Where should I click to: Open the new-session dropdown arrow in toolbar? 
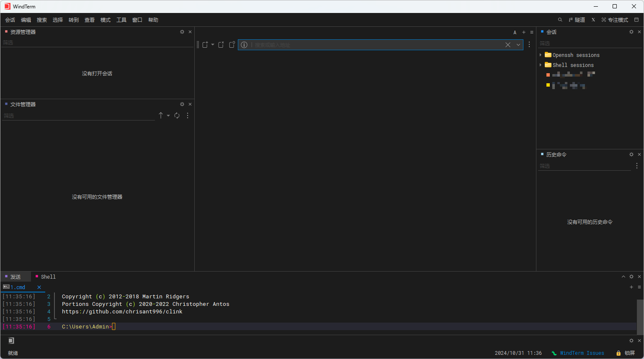(x=213, y=45)
